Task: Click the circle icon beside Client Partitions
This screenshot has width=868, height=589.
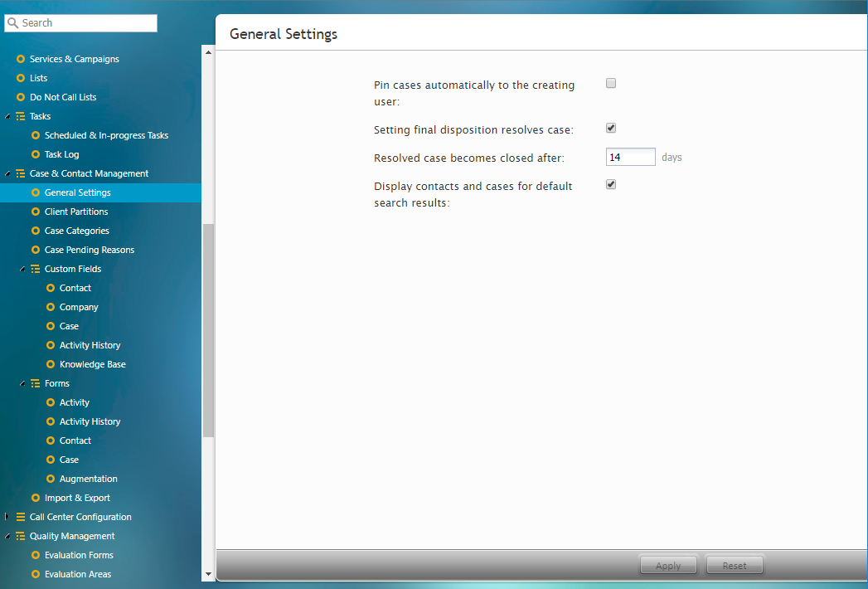Action: pos(36,212)
